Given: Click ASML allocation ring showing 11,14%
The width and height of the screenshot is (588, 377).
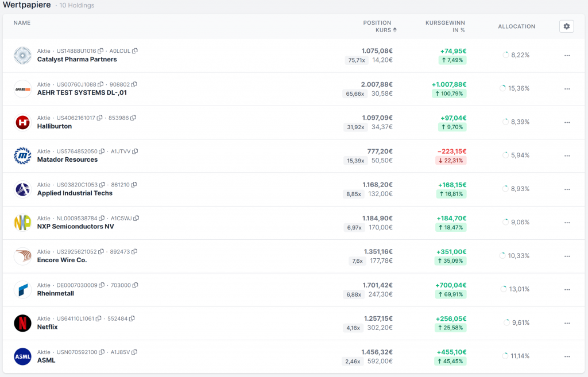Looking at the screenshot, I should pos(505,356).
